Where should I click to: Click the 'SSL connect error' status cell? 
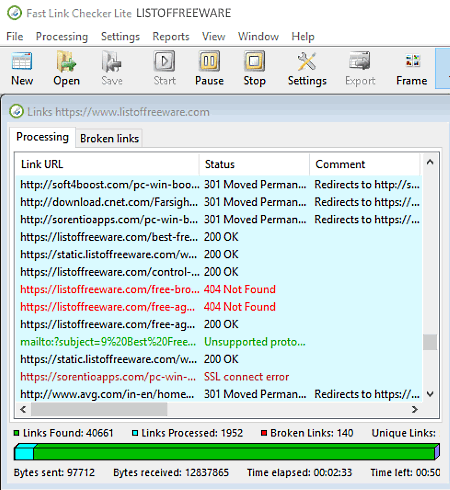pos(246,377)
